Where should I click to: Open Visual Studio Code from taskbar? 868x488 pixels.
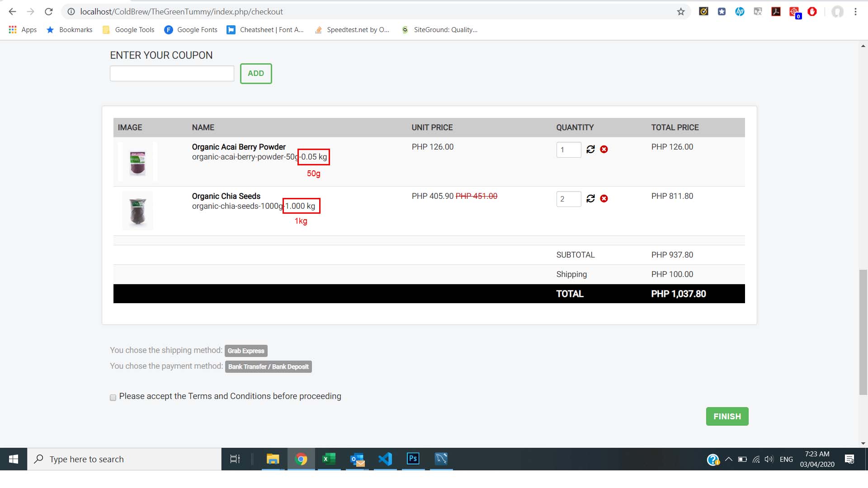[385, 459]
